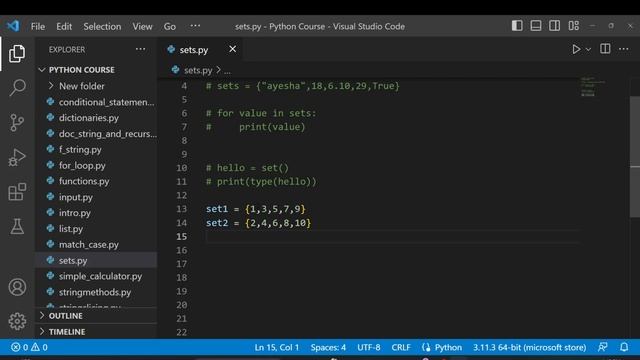
Task: Open the Explorer view in activity bar
Action: coord(17,53)
